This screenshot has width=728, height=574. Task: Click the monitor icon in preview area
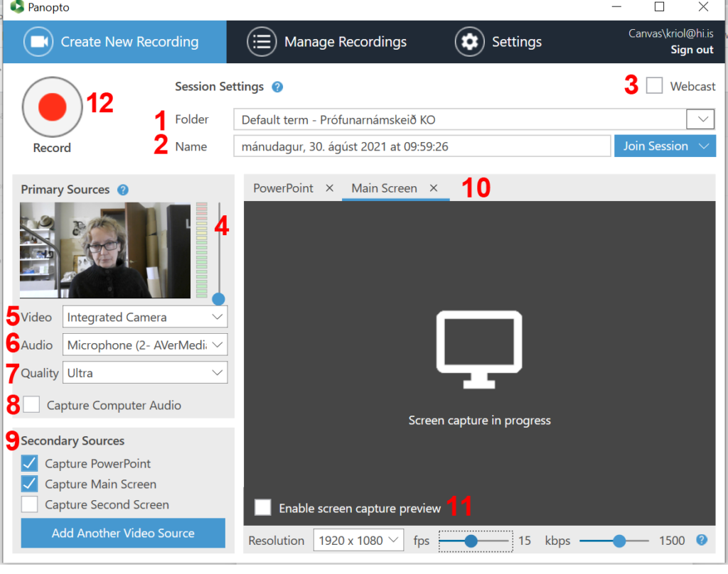[479, 349]
